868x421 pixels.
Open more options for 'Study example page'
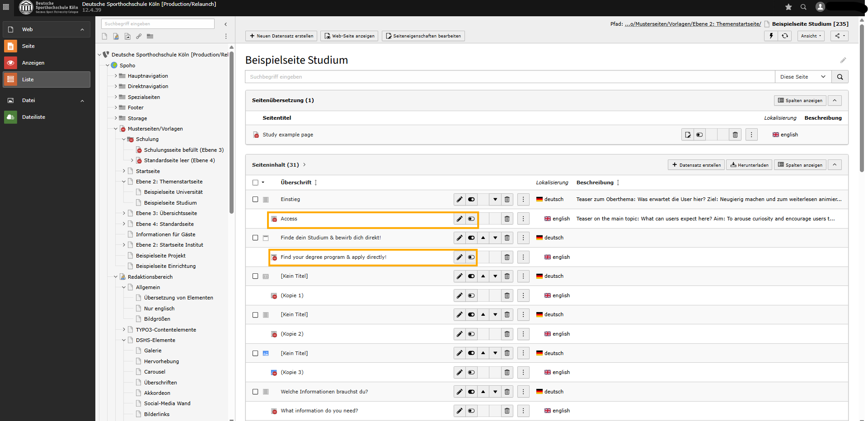751,135
